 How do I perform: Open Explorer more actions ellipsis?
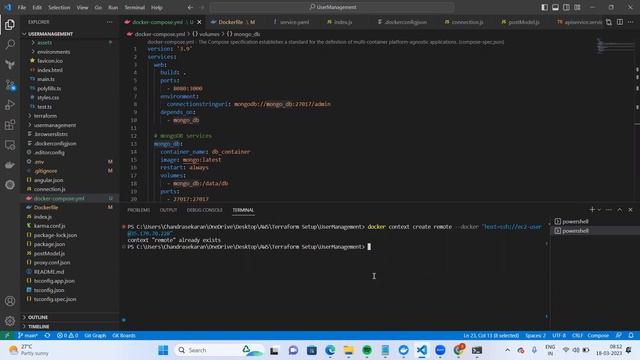pos(109,22)
